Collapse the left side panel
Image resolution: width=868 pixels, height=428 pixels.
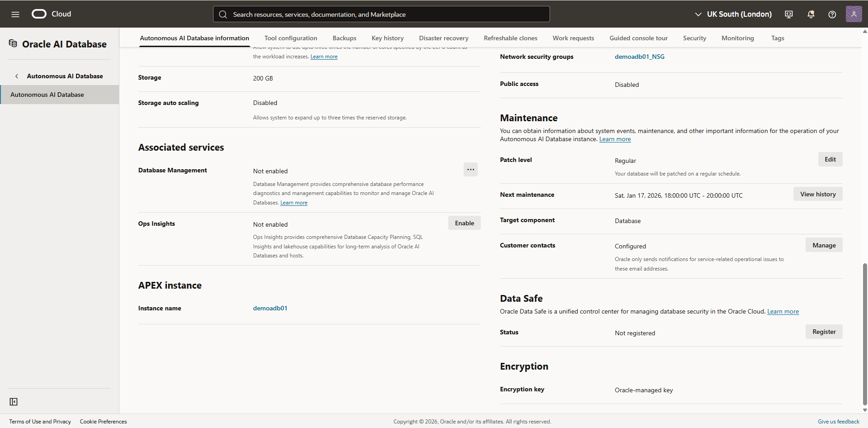coord(14,402)
